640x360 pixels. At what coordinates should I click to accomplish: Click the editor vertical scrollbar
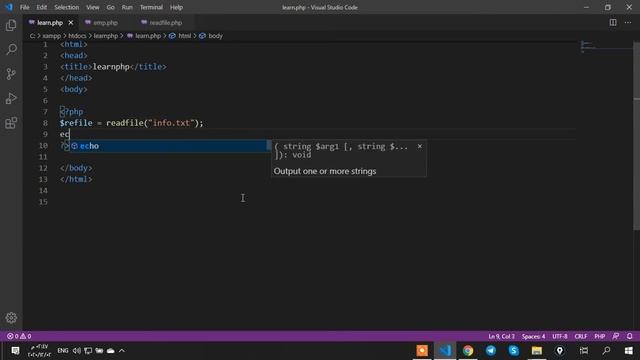pyautogui.click(x=636, y=136)
